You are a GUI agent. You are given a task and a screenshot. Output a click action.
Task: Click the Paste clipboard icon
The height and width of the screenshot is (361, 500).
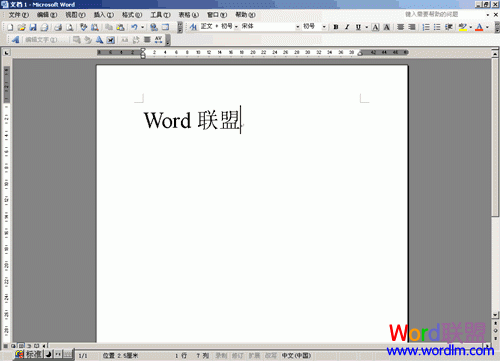click(120, 27)
